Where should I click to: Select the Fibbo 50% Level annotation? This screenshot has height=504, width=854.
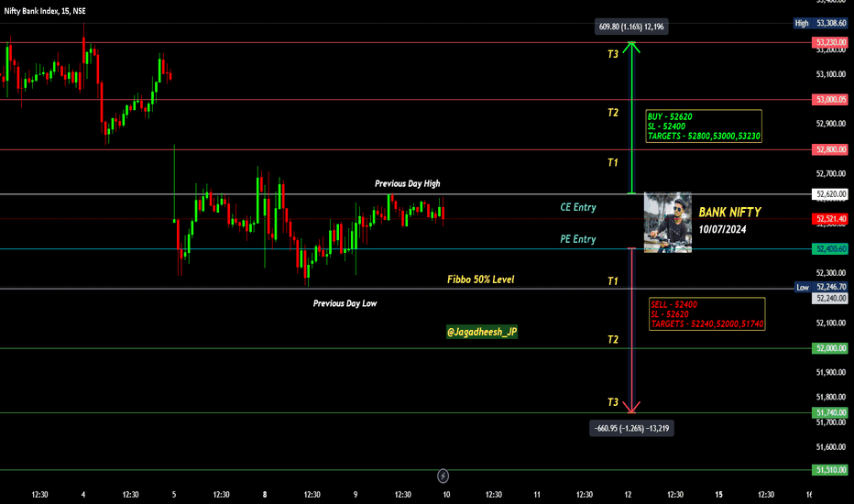point(480,279)
